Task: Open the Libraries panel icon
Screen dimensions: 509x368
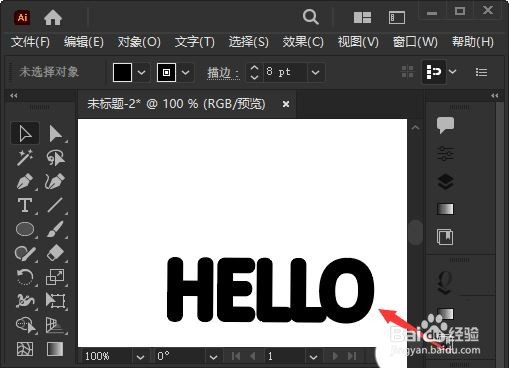Action: coord(445,237)
